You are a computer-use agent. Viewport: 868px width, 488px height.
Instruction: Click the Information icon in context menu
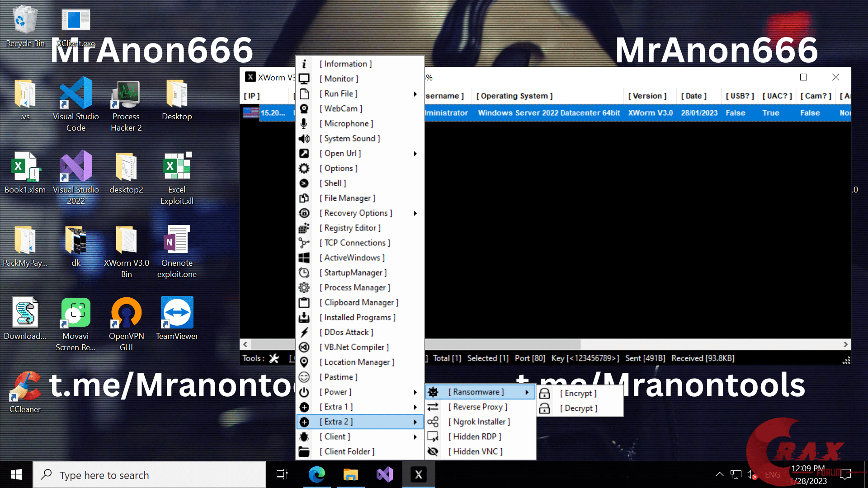click(x=304, y=64)
